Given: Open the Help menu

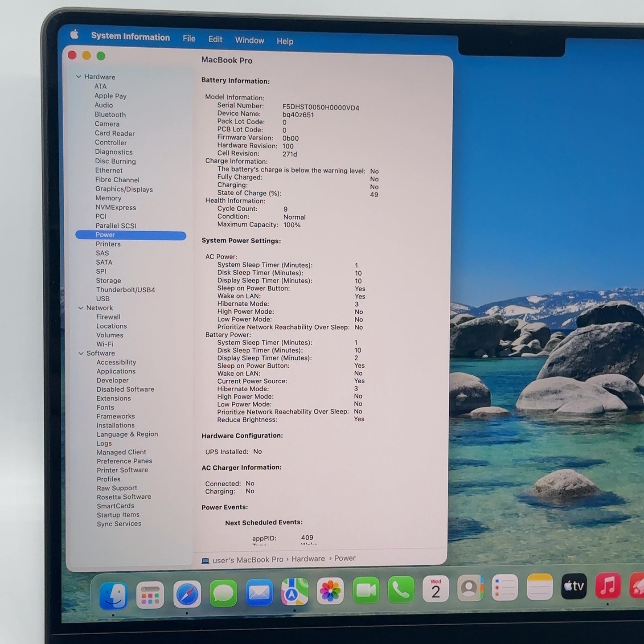Looking at the screenshot, I should click(x=285, y=41).
